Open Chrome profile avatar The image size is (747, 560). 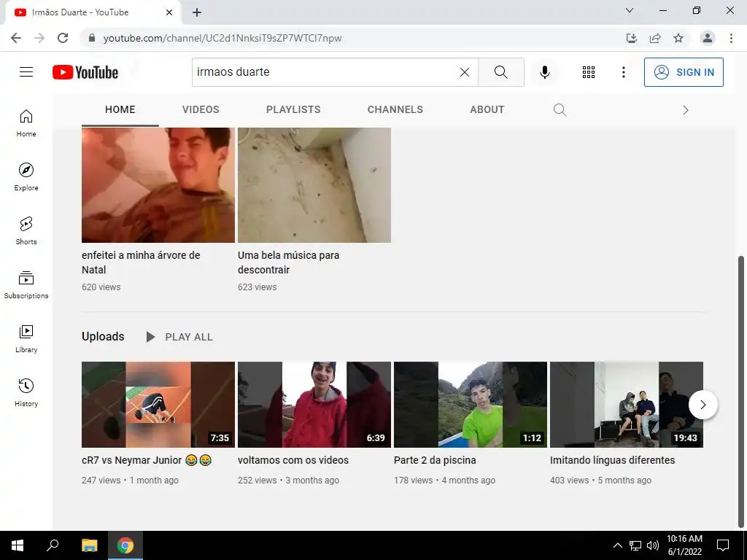pos(708,38)
